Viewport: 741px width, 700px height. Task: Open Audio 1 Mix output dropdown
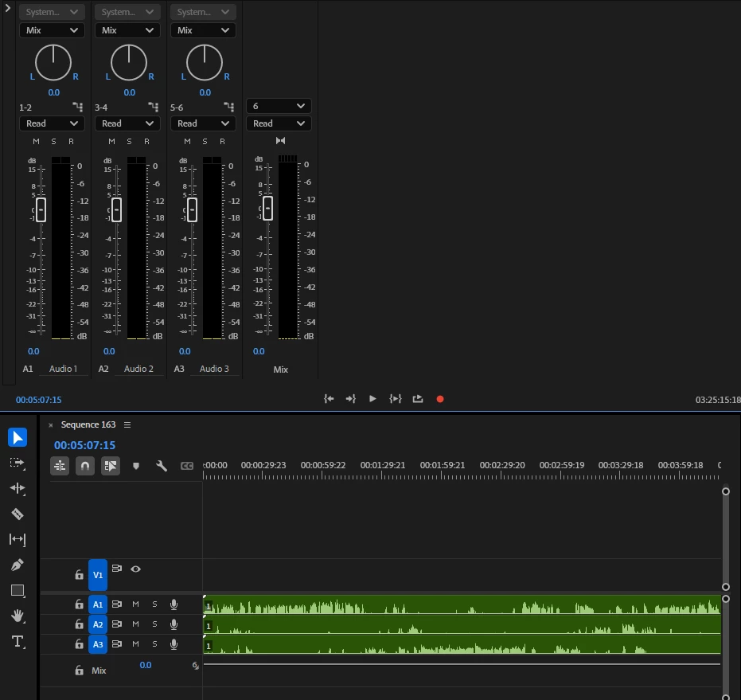(x=52, y=30)
